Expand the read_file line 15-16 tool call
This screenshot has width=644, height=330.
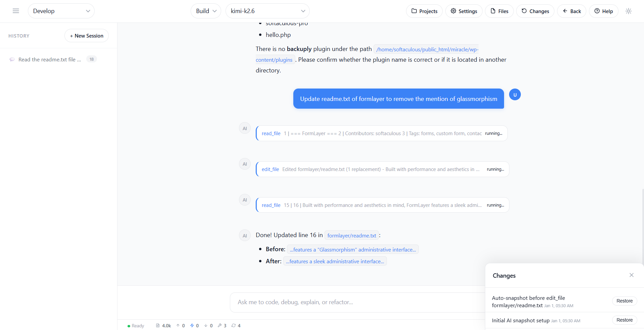(382, 205)
